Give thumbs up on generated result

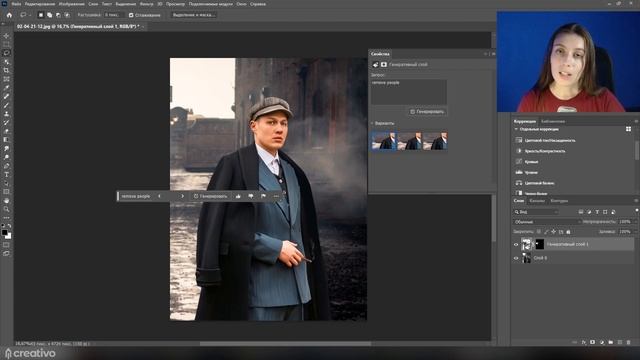click(x=238, y=196)
